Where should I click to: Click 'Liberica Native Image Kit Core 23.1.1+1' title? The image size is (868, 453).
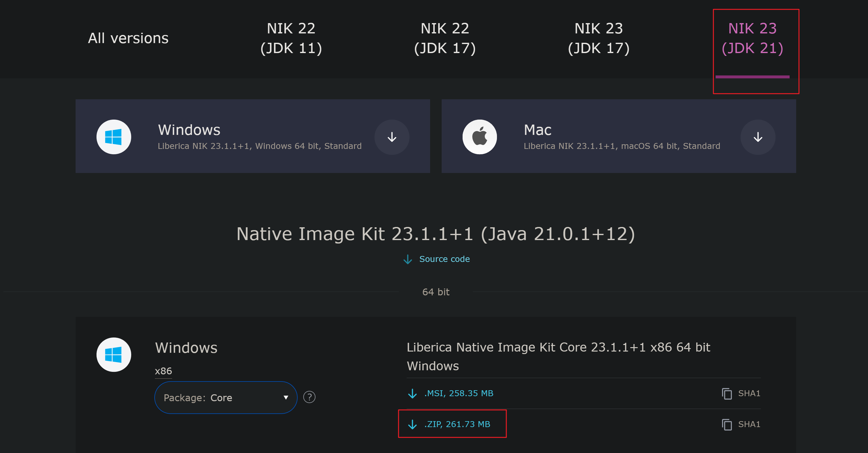(x=558, y=356)
